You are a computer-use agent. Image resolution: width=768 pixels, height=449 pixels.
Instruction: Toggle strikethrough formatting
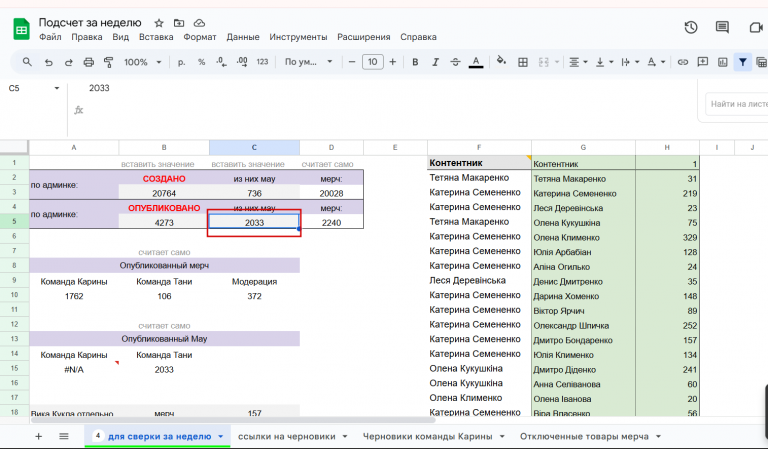point(456,62)
